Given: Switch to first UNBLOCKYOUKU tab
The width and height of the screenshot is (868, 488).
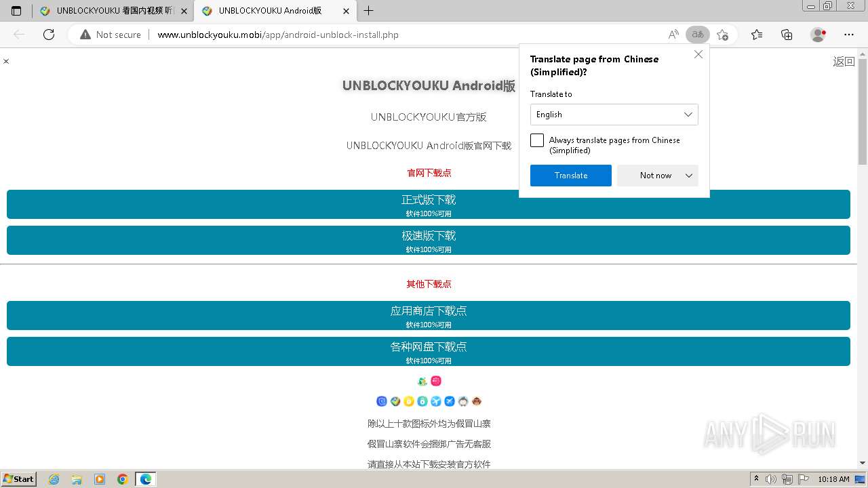Looking at the screenshot, I should click(x=113, y=11).
